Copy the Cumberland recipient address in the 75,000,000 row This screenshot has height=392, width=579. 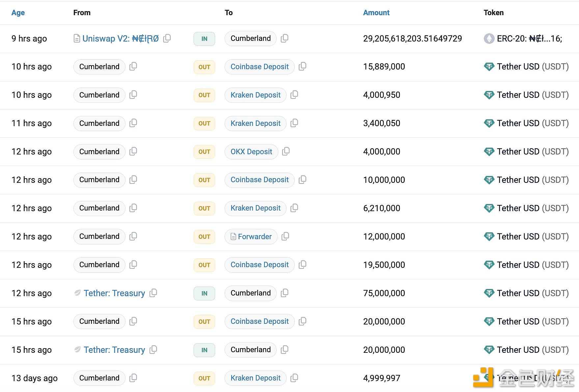285,293
